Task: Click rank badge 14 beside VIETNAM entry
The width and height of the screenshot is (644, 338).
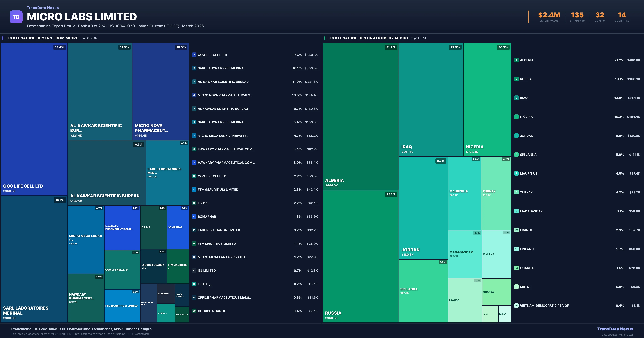Action: (x=516, y=306)
